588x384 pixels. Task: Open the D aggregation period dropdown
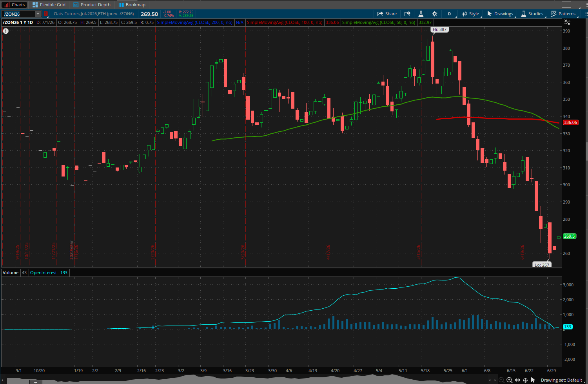(x=449, y=14)
